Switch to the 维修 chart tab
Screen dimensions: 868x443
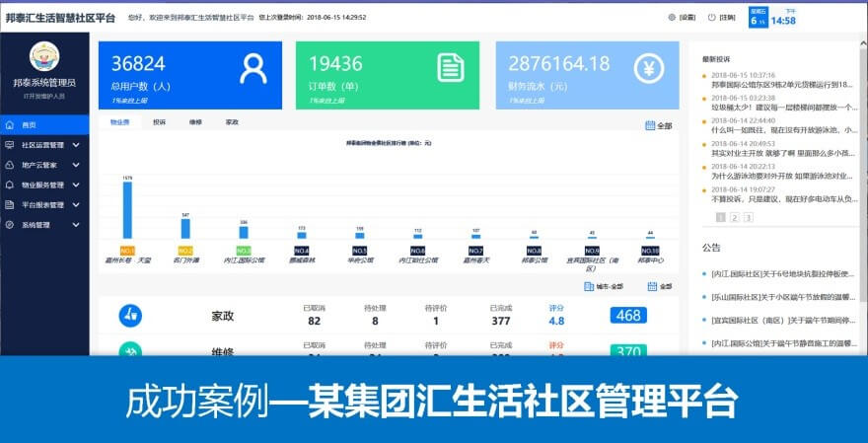click(x=195, y=122)
